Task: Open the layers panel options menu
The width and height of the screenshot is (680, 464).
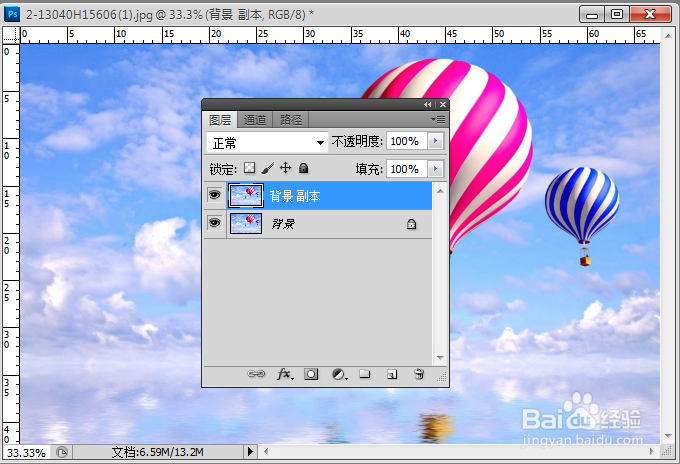Action: 438,119
